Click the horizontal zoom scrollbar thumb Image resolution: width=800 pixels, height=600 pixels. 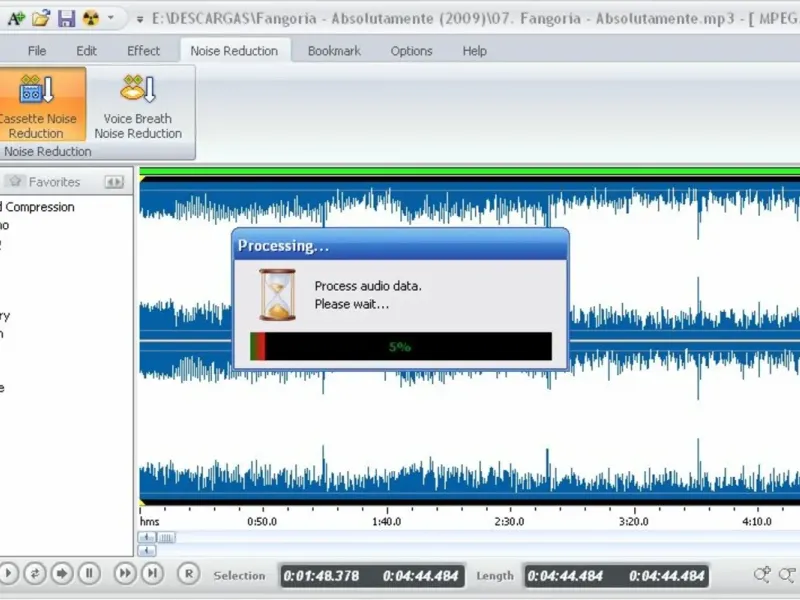[166, 537]
